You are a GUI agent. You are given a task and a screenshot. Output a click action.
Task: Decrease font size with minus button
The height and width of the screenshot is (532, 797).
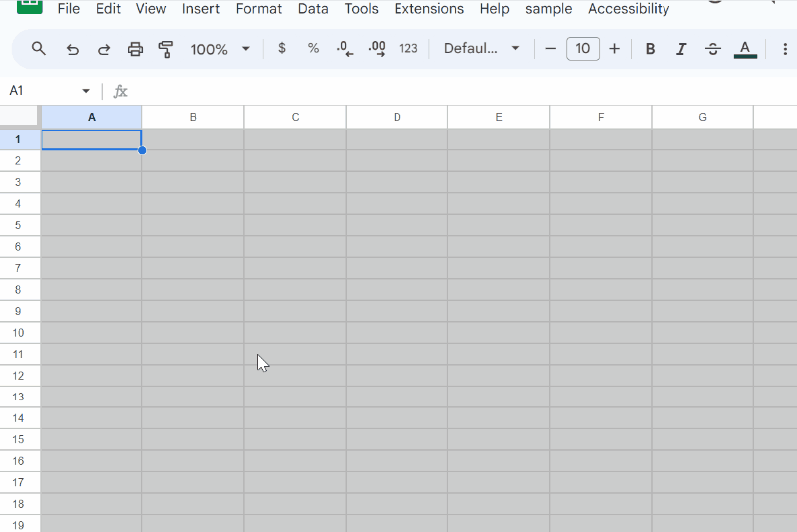click(551, 49)
